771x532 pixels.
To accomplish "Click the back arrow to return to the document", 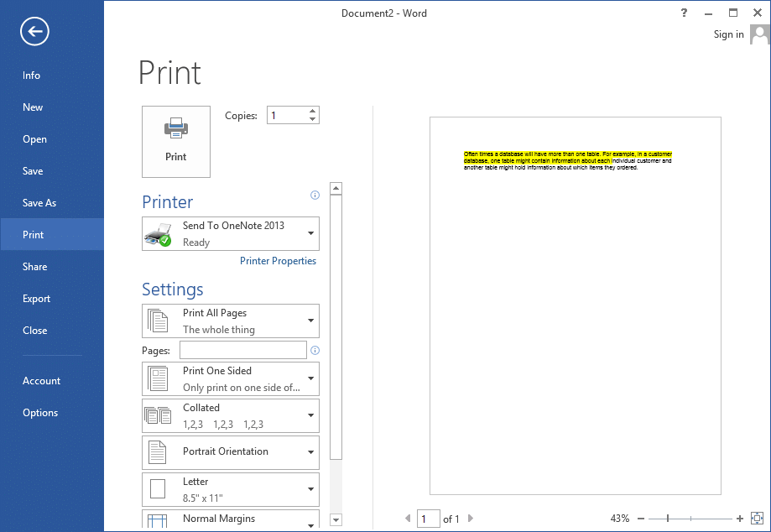I will pos(34,32).
